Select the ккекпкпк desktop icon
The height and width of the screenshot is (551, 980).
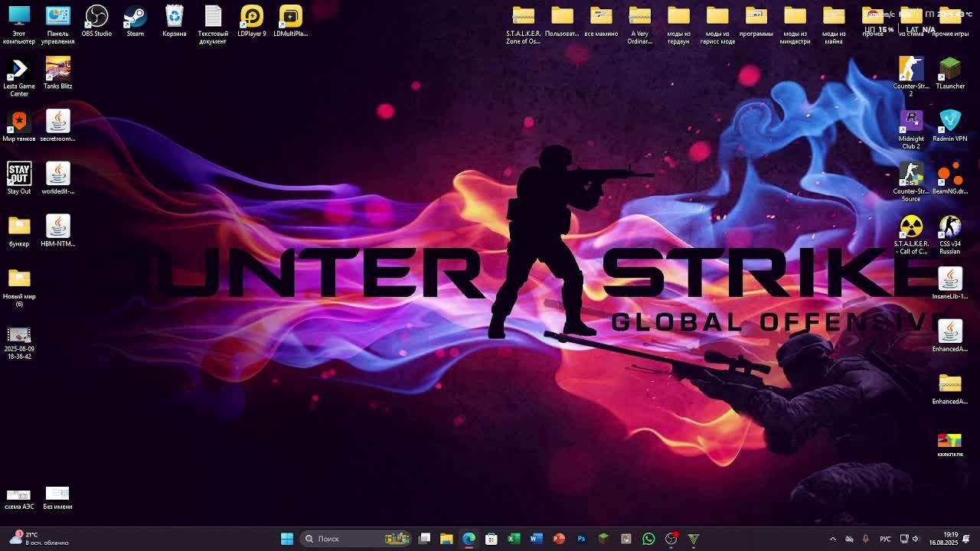pyautogui.click(x=950, y=445)
